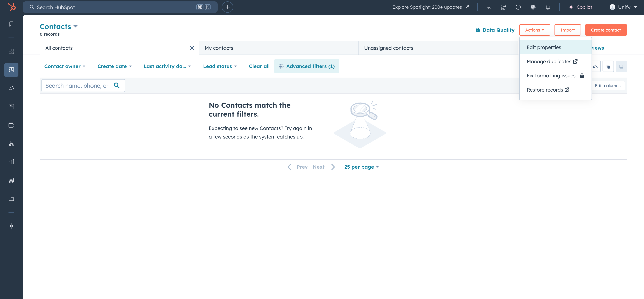Click the undo view changes icon

click(595, 66)
